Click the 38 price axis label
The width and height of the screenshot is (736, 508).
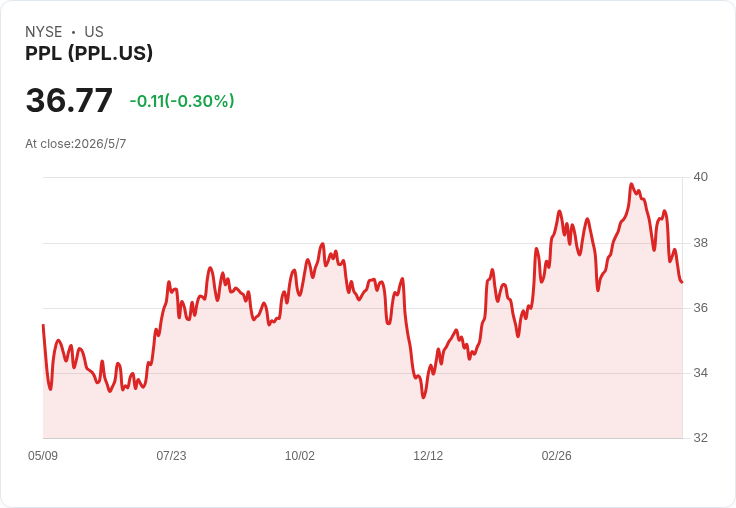(700, 243)
